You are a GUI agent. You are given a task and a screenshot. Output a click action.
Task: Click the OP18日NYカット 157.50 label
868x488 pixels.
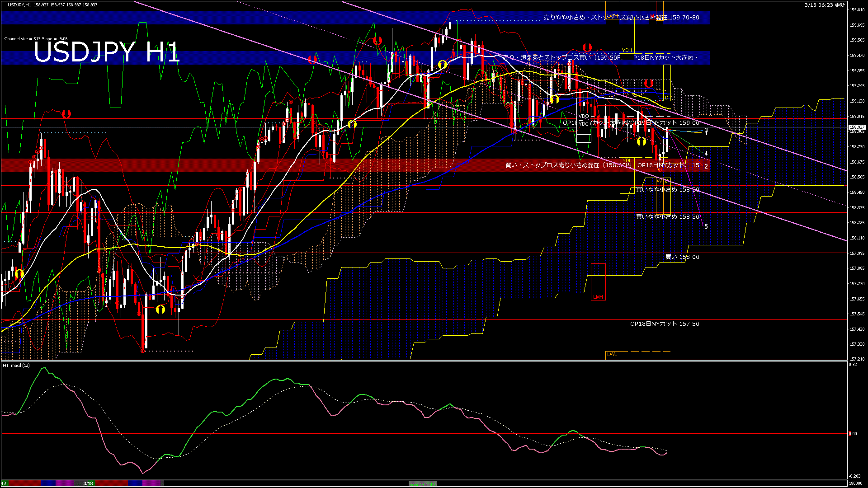[665, 324]
